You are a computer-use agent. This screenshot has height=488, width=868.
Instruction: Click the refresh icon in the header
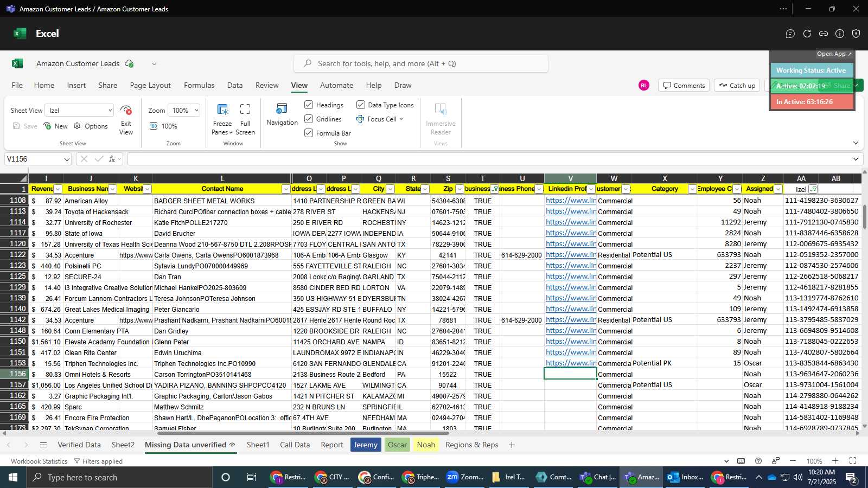click(x=807, y=34)
